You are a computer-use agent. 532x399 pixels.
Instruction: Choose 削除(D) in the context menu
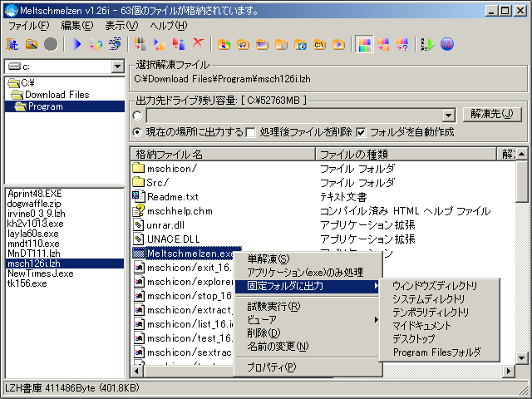click(308, 333)
